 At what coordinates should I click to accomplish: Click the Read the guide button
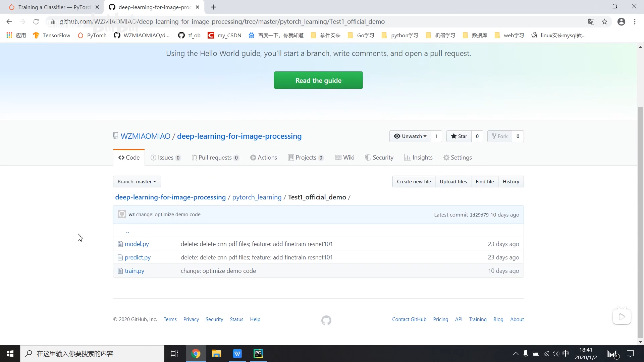pyautogui.click(x=318, y=80)
